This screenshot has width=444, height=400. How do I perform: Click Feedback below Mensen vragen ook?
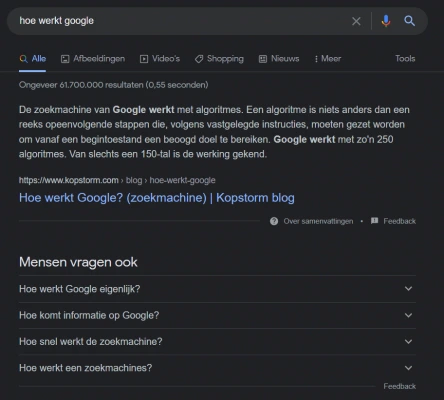(x=399, y=386)
